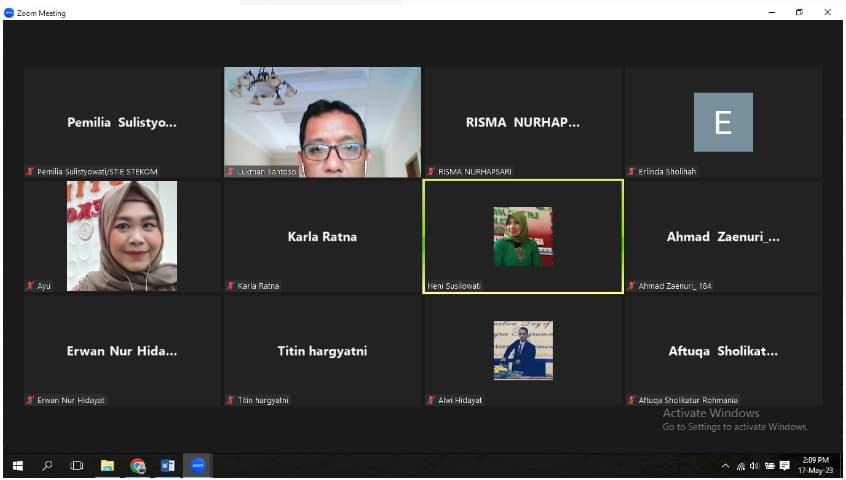Image resolution: width=846 pixels, height=480 pixels.
Task: Launch File Explorer from the taskbar
Action: point(107,465)
